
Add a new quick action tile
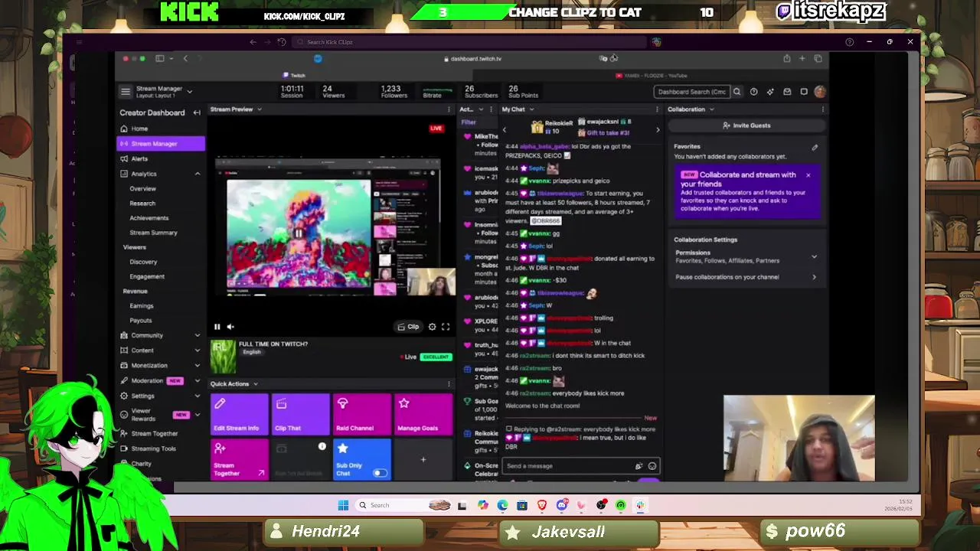(x=423, y=459)
